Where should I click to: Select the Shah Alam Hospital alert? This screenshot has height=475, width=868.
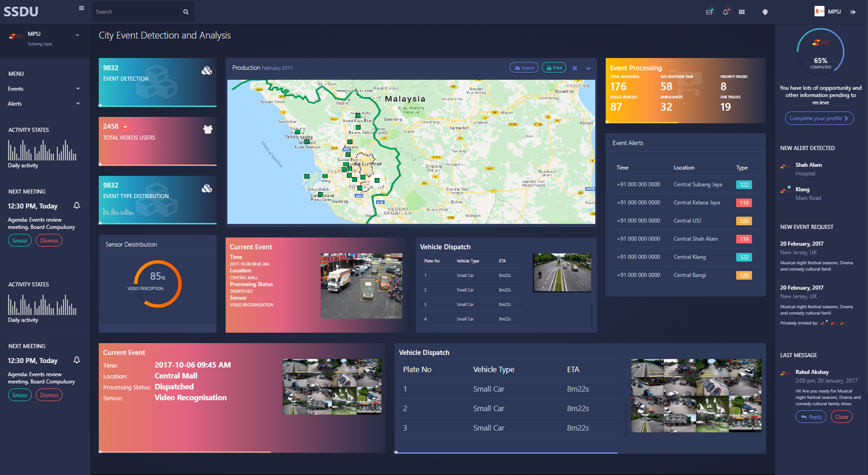tap(820, 169)
